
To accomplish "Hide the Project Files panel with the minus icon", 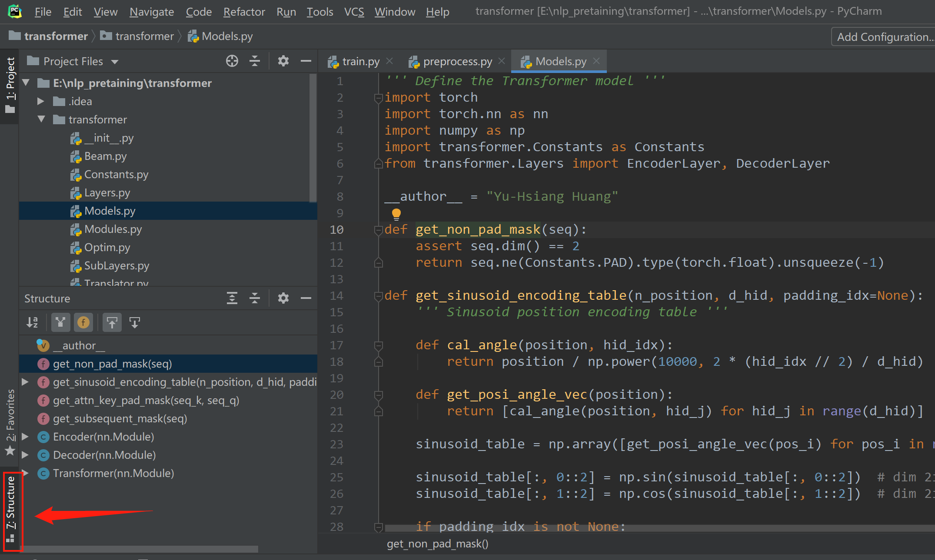I will (306, 61).
